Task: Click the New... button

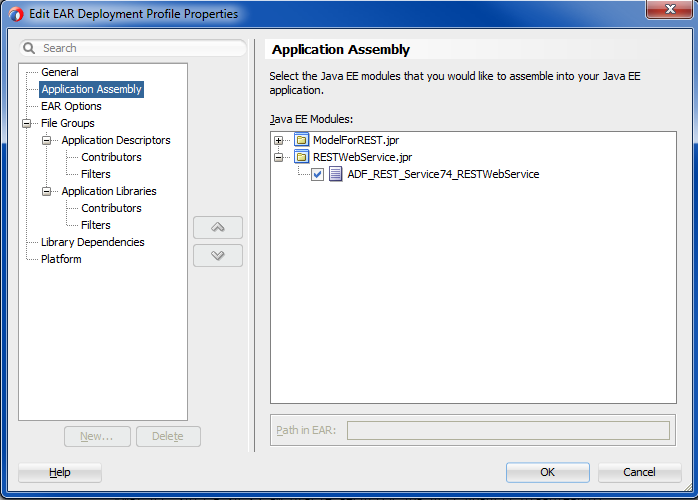Action: 97,436
